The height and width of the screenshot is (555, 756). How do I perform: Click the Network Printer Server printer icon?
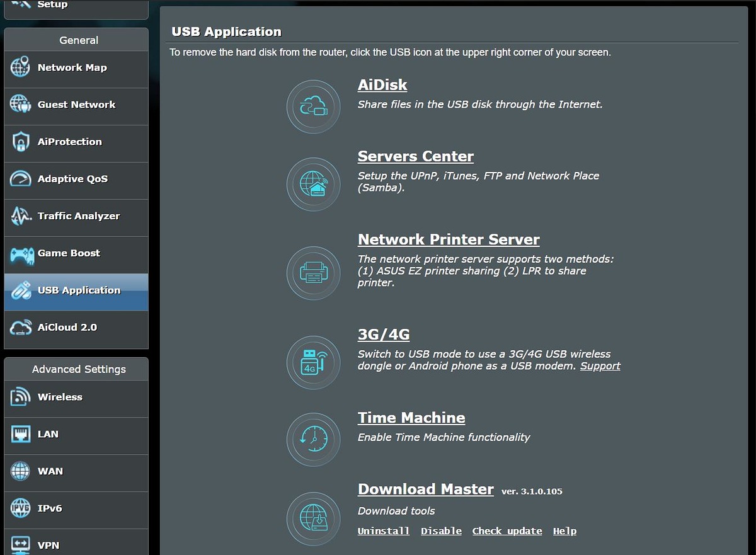click(313, 273)
